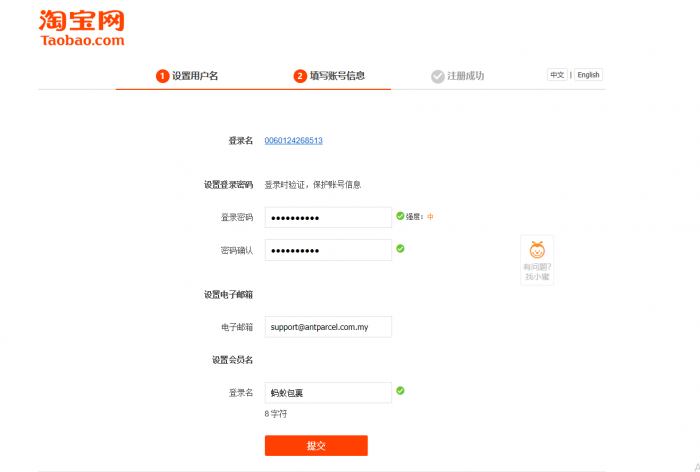Click the 电子邮箱 field label
The image size is (700, 472).
pos(237,327)
